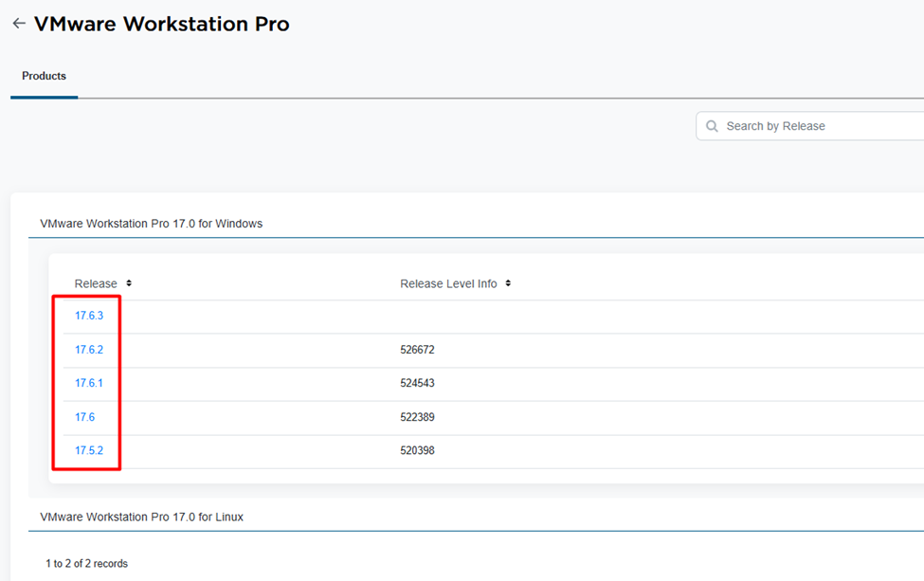Focus the Search by Release field
Viewport: 924px width, 581px height.
[x=815, y=126]
